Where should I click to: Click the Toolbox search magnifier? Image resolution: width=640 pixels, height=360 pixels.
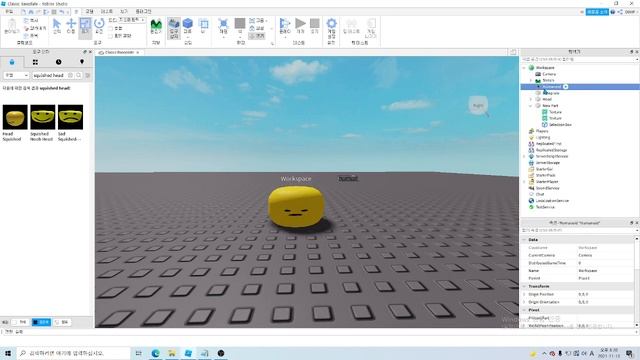[78, 75]
